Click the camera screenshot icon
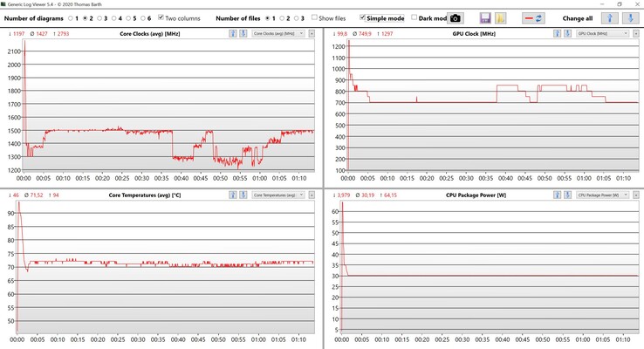 [455, 17]
